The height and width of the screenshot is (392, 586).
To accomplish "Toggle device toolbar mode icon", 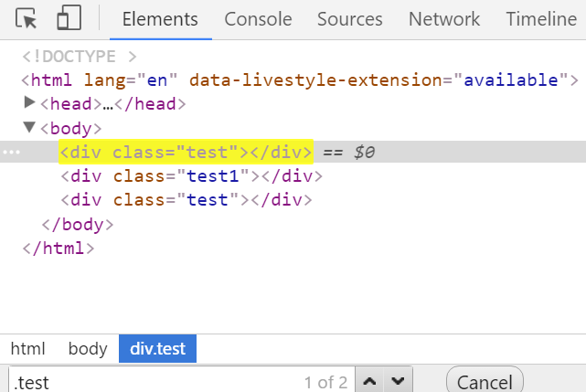I will [x=69, y=17].
